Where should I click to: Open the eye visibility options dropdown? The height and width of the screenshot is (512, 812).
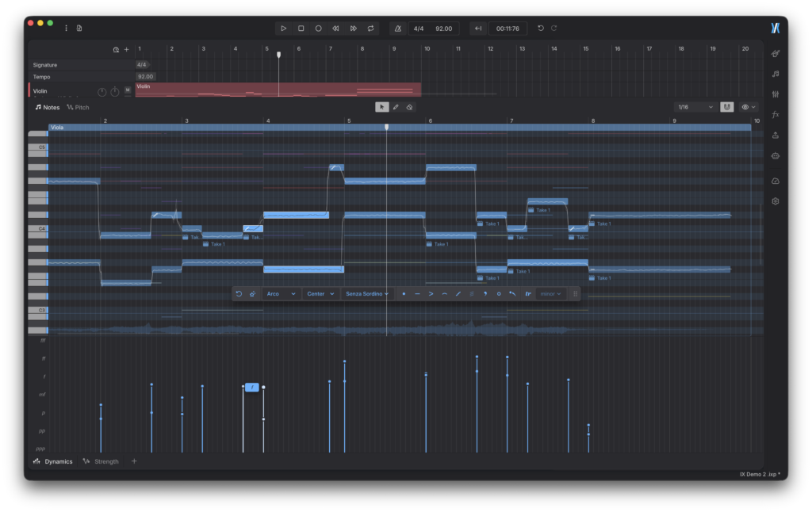pyautogui.click(x=749, y=107)
